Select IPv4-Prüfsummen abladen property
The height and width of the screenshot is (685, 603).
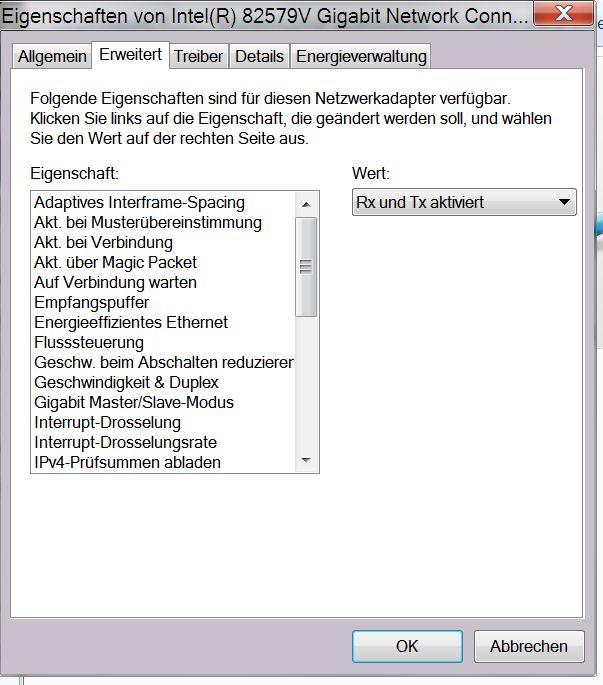[x=163, y=462]
